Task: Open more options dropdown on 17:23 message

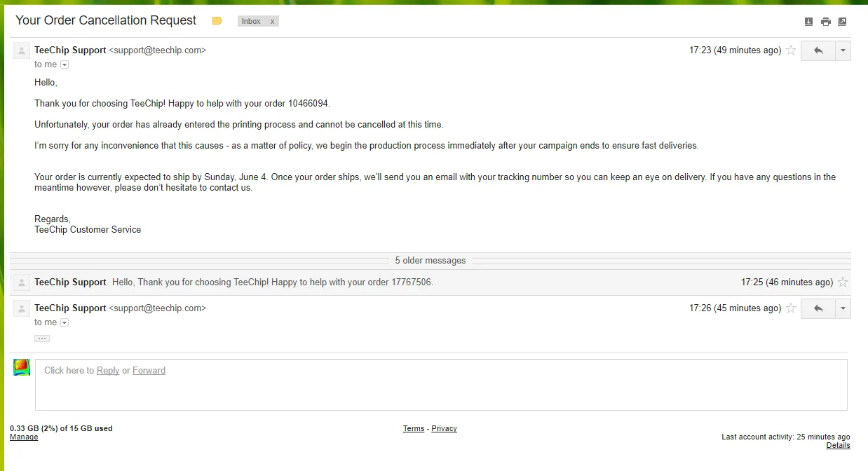Action: tap(843, 50)
